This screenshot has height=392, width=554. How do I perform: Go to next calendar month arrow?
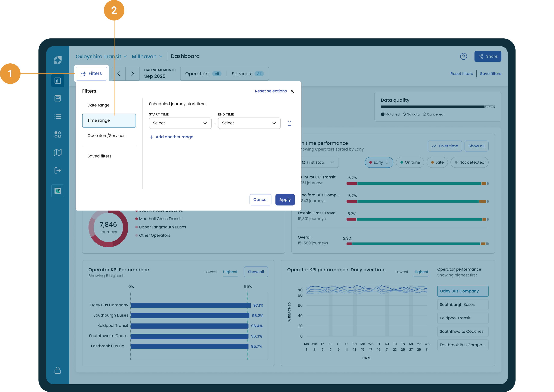tap(132, 74)
